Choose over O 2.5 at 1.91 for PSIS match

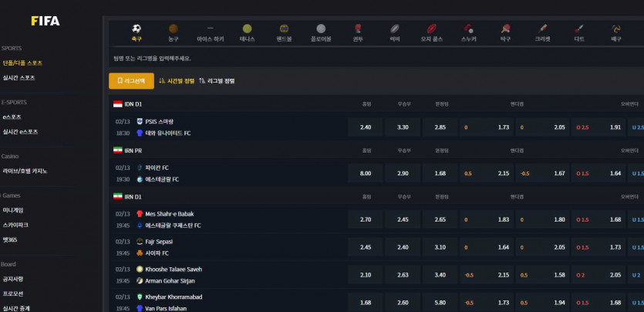[599, 127]
